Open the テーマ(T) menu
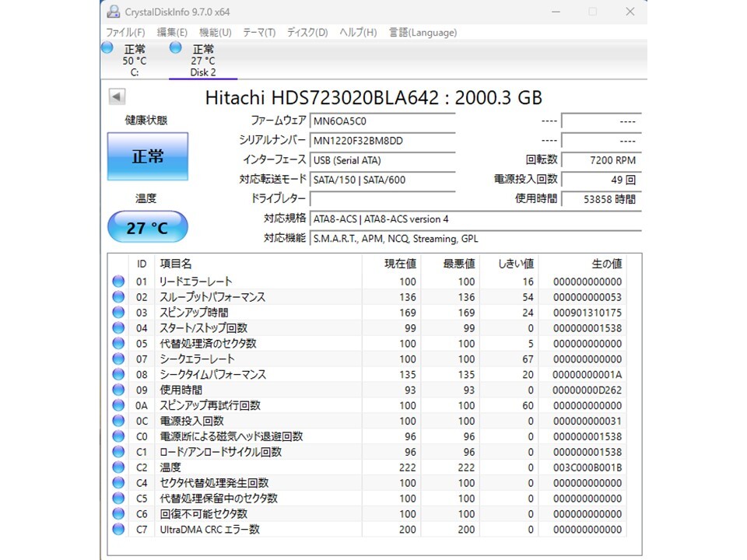Image resolution: width=747 pixels, height=560 pixels. 259,33
